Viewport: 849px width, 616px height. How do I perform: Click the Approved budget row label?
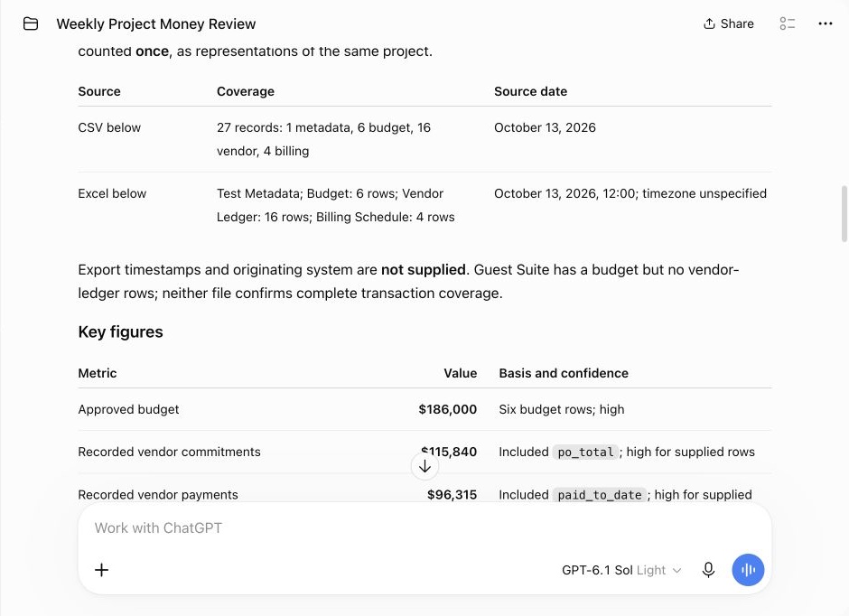[x=128, y=410]
